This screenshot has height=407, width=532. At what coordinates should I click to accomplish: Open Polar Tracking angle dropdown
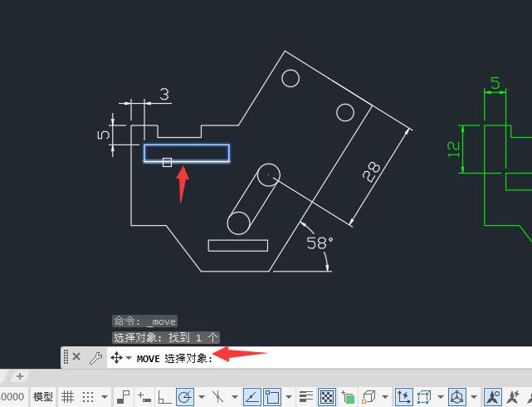202,396
